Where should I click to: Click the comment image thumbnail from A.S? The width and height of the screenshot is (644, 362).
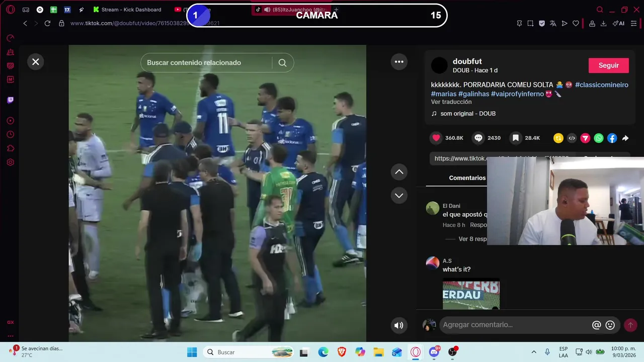pos(471,294)
